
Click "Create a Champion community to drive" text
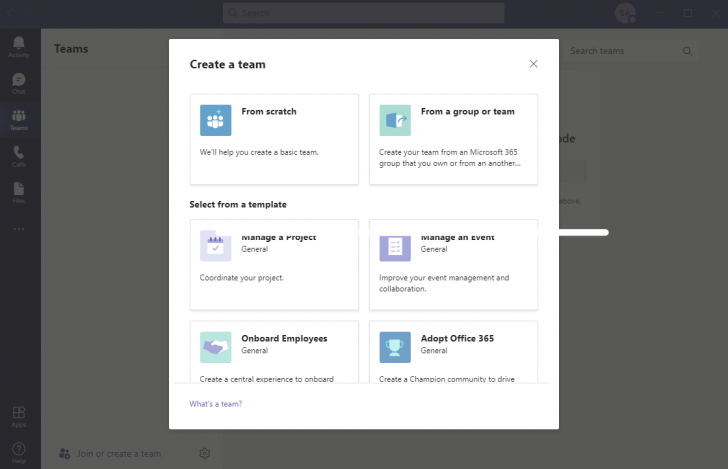447,379
